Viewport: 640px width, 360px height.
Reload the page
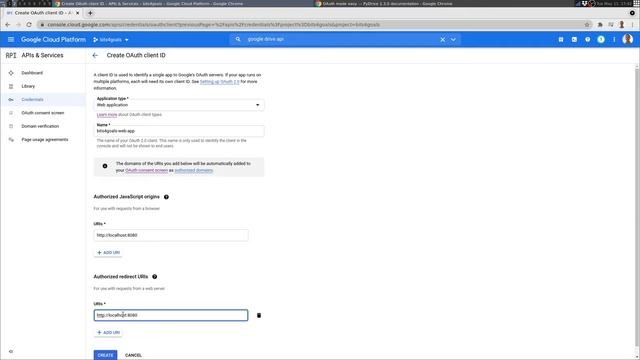29,25
